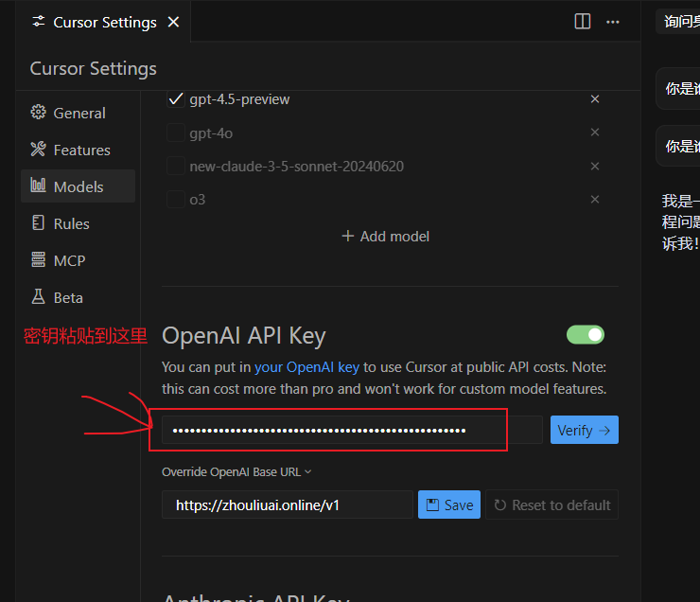This screenshot has width=700, height=602.
Task: Enable the o3 model checkbox
Action: point(176,199)
